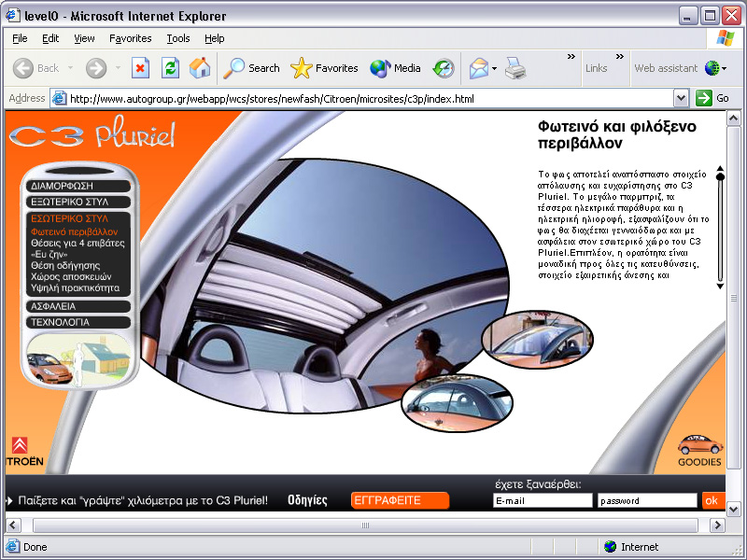Image resolution: width=747 pixels, height=560 pixels.
Task: Click the text panel scroll slider knob
Action: point(720,176)
